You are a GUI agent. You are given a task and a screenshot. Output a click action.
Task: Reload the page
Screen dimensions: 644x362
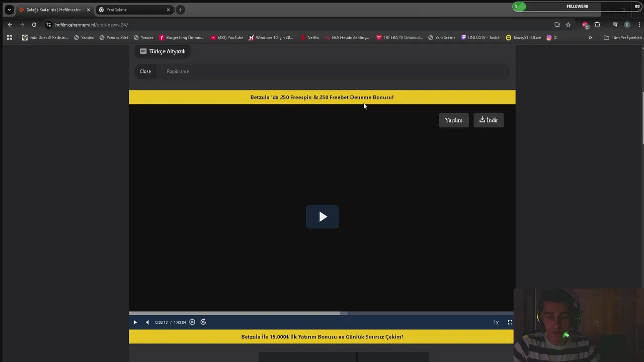[34, 25]
